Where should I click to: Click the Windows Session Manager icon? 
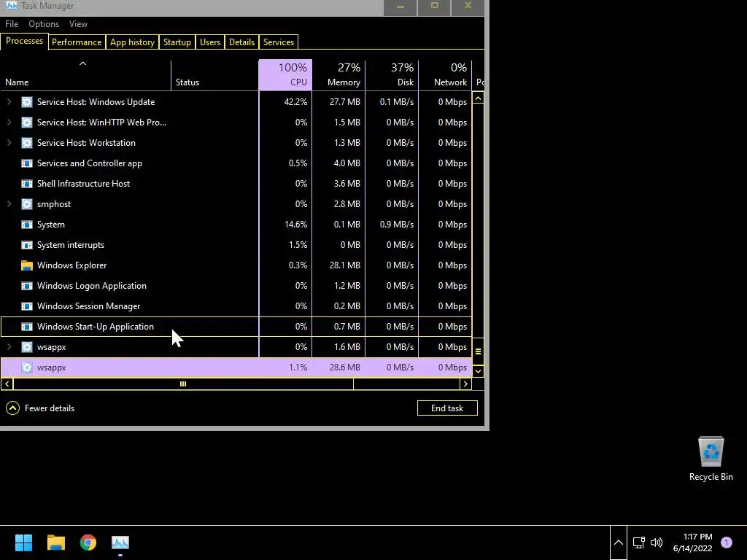tap(27, 306)
